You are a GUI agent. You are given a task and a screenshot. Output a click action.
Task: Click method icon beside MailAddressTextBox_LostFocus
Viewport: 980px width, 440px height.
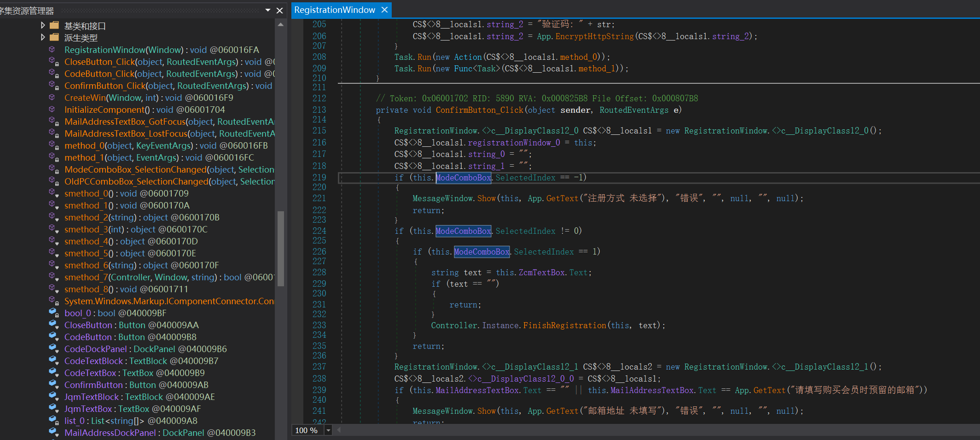pyautogui.click(x=54, y=133)
